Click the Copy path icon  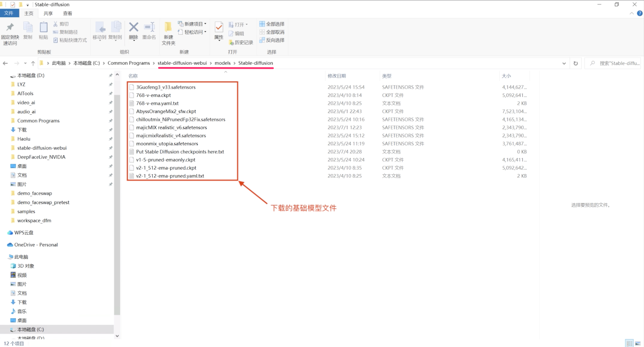click(55, 32)
